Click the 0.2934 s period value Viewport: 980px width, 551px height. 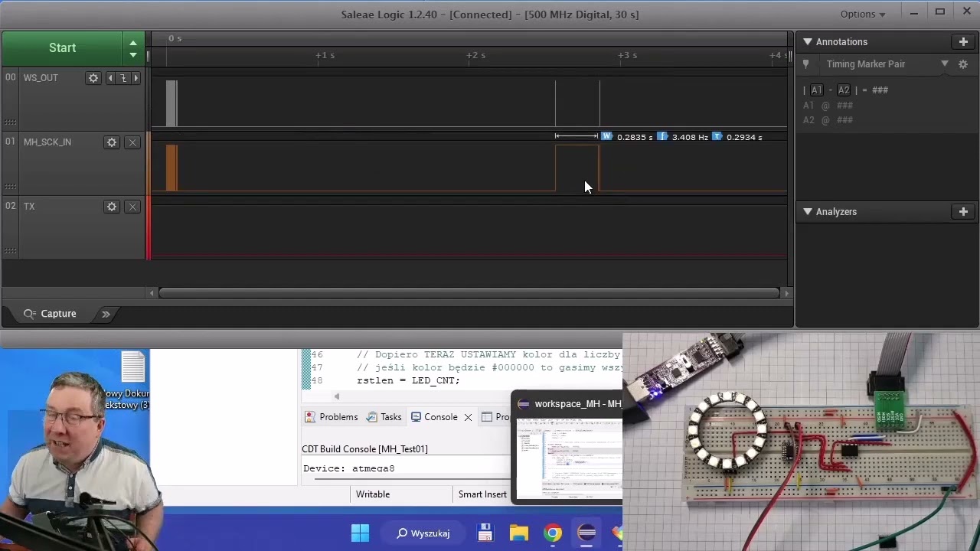click(744, 138)
